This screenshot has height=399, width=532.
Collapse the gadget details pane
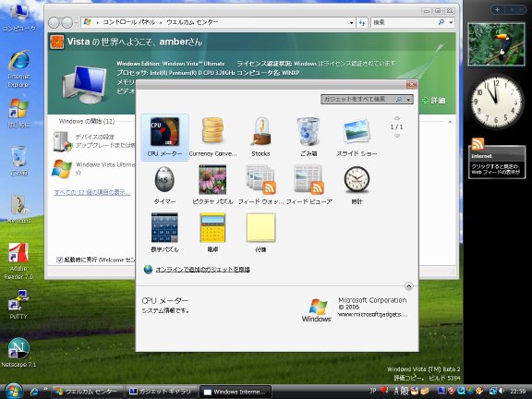409,286
